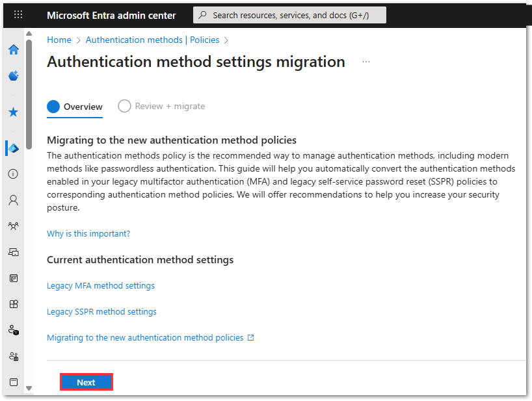Click the Next button
The image size is (532, 401).
click(86, 382)
